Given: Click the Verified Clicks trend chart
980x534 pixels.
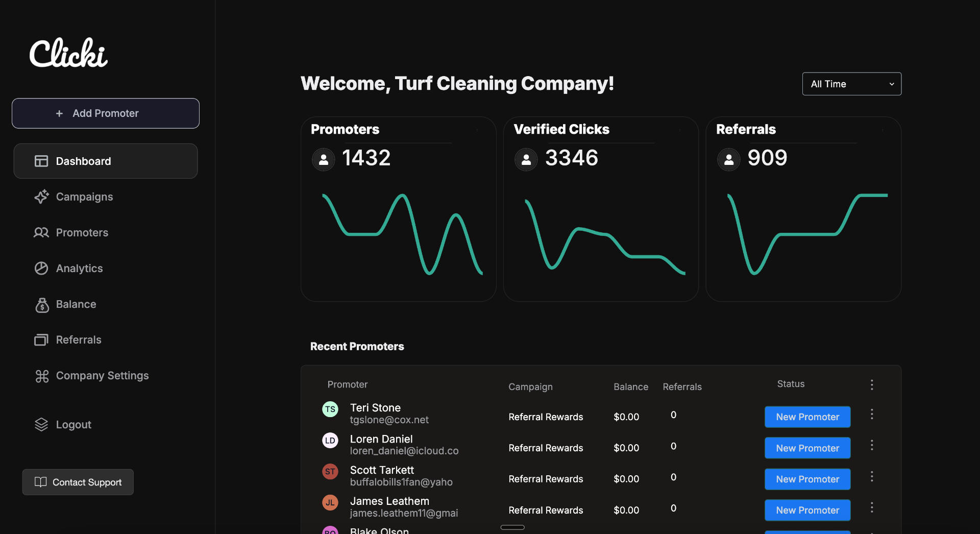Looking at the screenshot, I should 605,235.
